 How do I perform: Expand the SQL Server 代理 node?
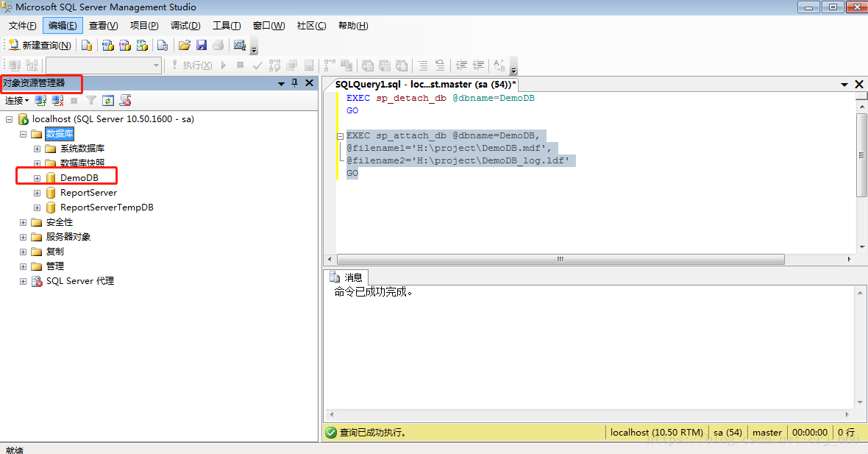click(x=24, y=281)
